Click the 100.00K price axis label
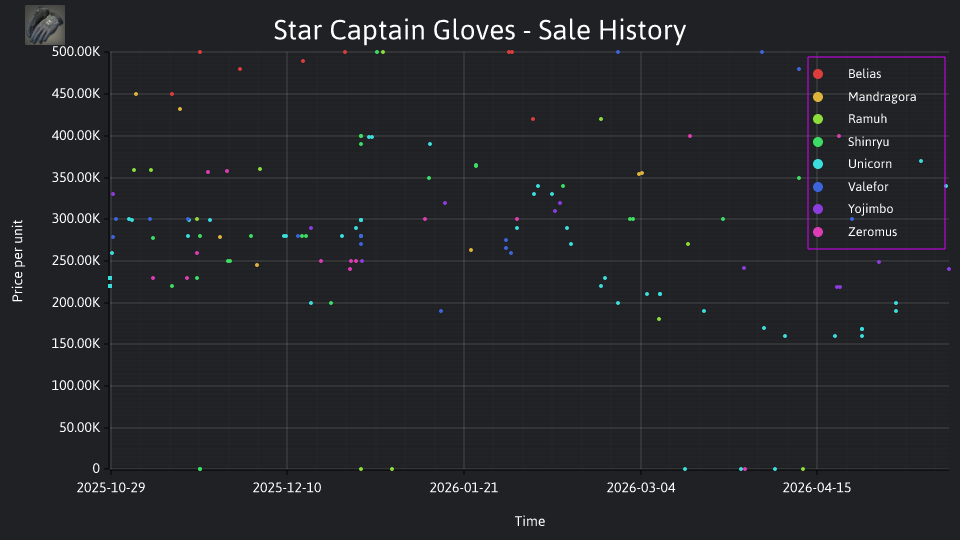Screen dimensions: 960x540 tap(76, 386)
